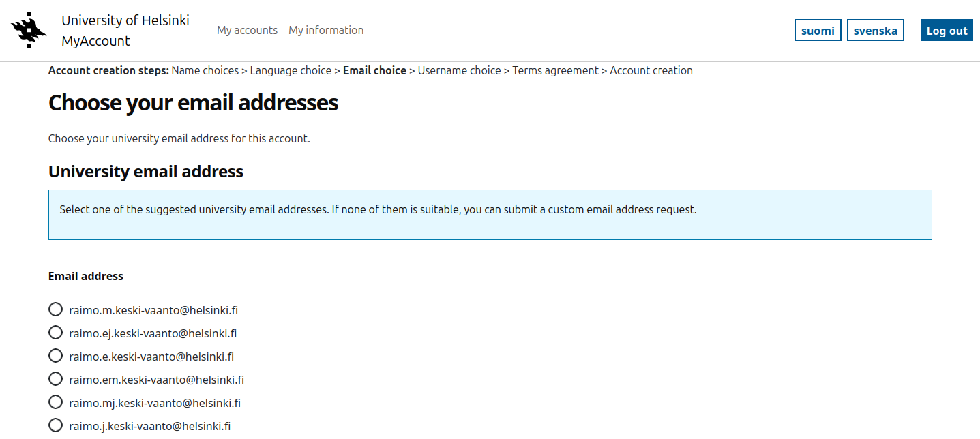Select raimo.mj.keski-vaanto@helsinki.fi radio option
The height and width of the screenshot is (439, 980).
coord(56,402)
